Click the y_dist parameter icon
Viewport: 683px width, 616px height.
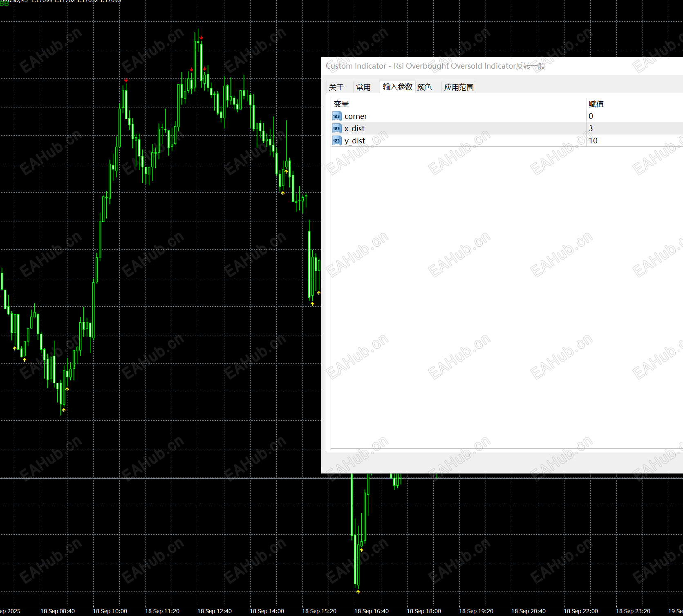(336, 141)
